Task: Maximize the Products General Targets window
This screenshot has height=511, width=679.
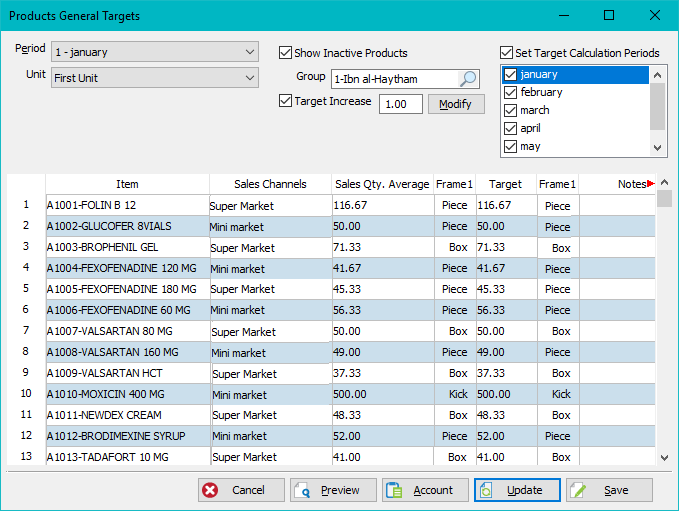Action: pos(609,16)
